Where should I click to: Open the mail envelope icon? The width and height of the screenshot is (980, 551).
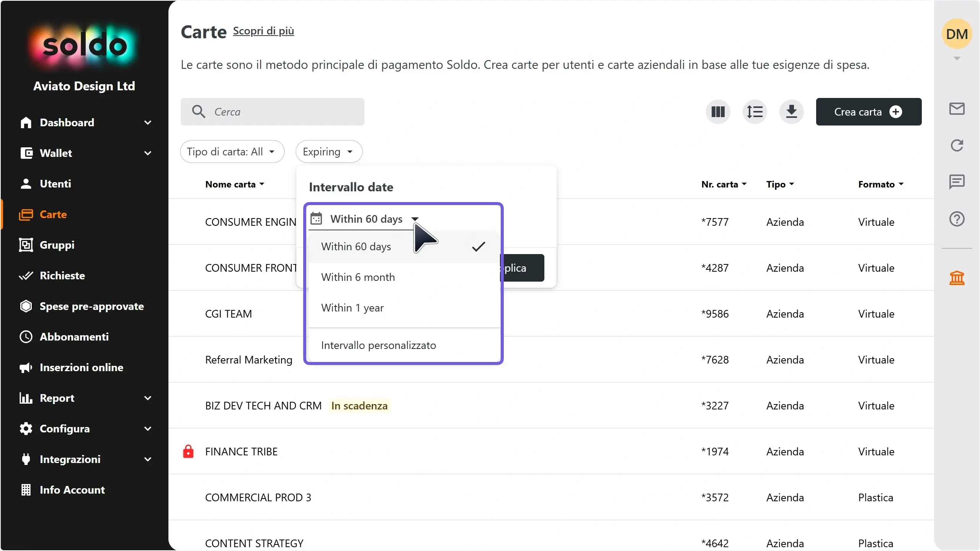coord(957,109)
